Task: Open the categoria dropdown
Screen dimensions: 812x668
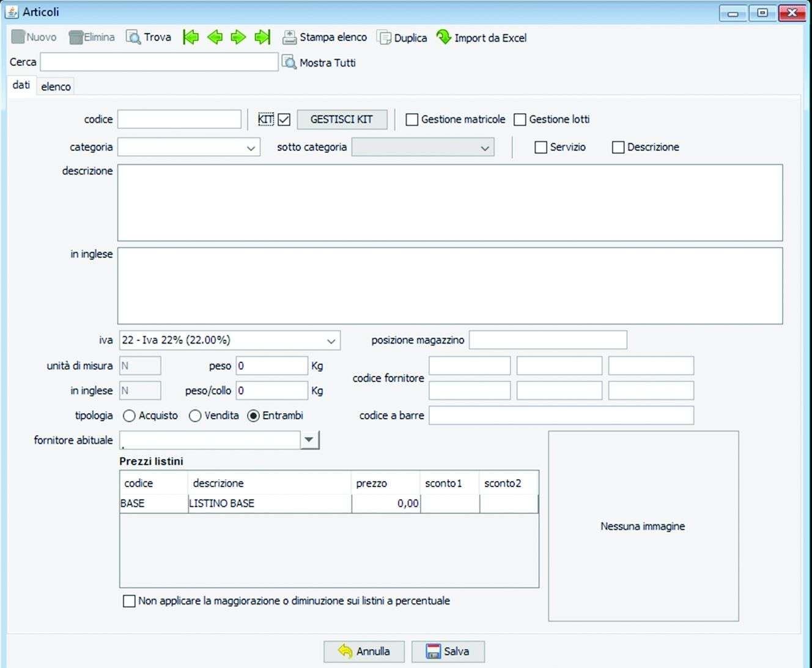Action: coord(250,148)
